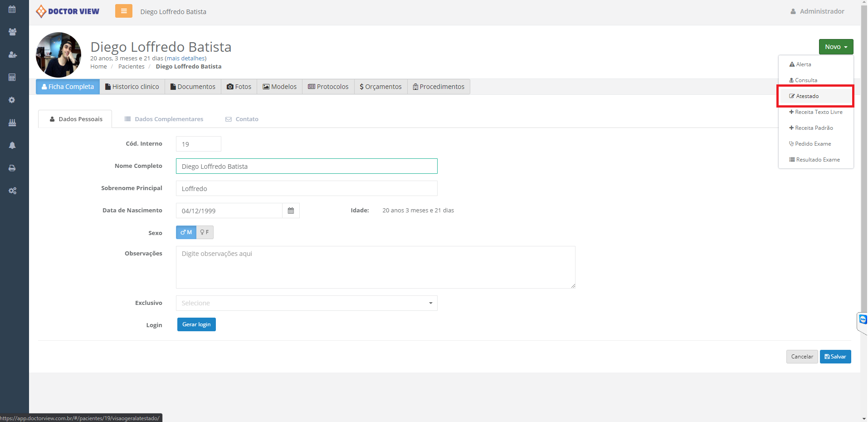Choose Atestado from the Novo menu

point(807,96)
